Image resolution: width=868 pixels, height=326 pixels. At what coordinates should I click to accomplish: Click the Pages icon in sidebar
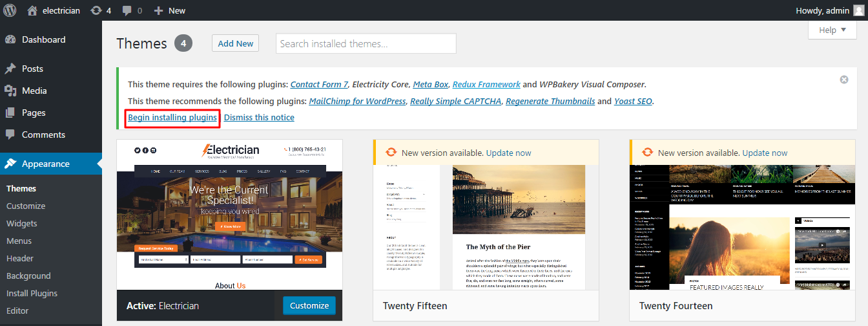pos(10,113)
